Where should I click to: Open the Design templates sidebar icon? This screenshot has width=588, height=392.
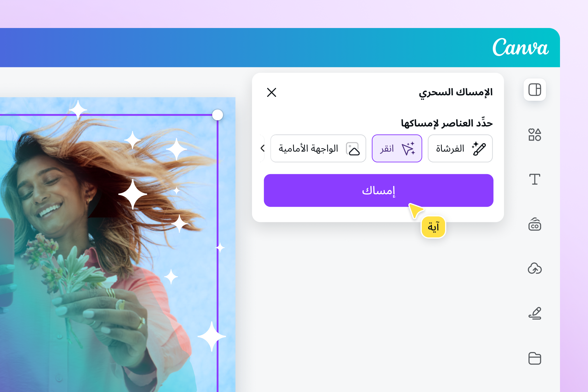(535, 90)
